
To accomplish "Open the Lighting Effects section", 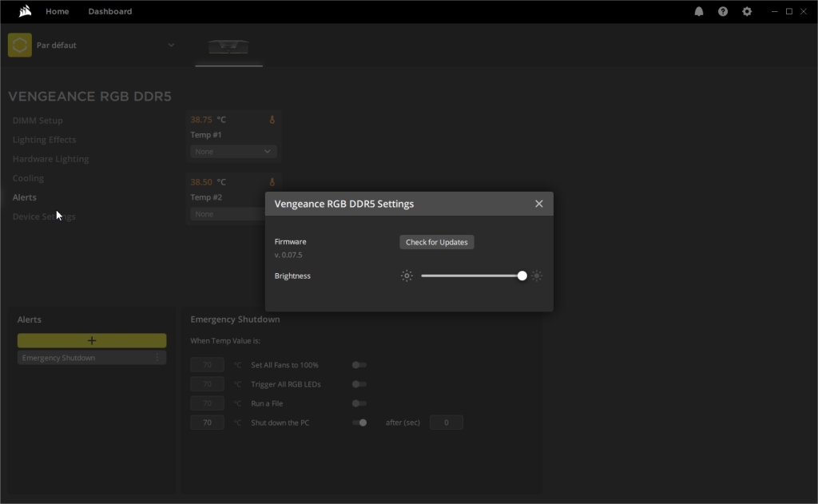I will pos(45,140).
